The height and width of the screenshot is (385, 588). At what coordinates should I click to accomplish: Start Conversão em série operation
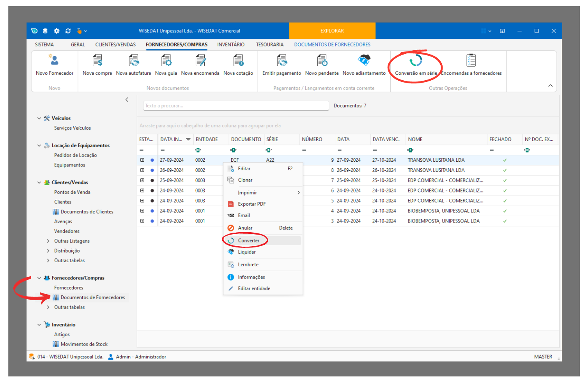pyautogui.click(x=416, y=61)
